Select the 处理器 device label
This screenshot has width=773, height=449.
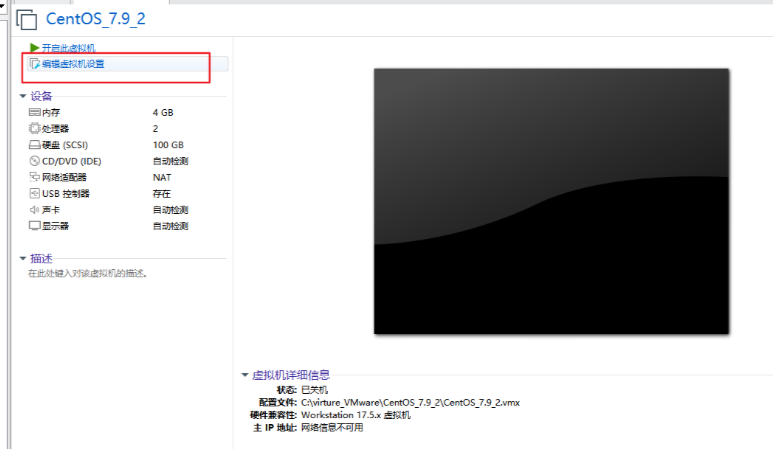[x=55, y=129]
